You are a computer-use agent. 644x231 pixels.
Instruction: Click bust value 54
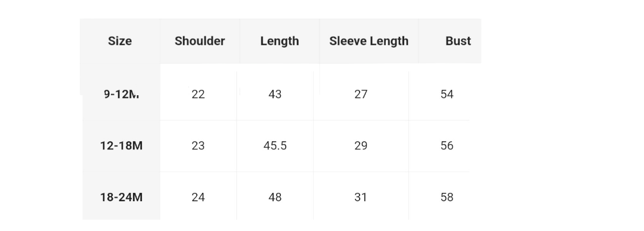click(447, 95)
